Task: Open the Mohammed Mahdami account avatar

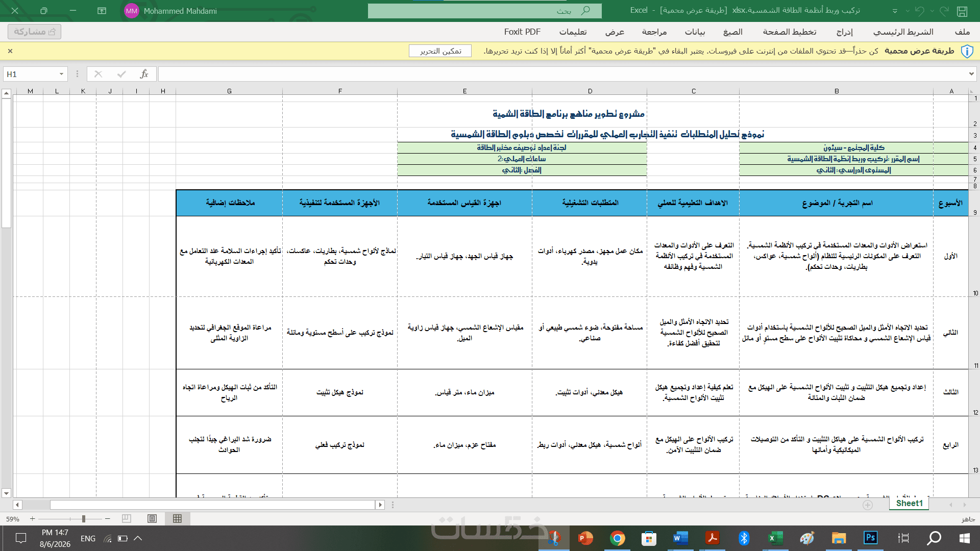Action: pyautogui.click(x=132, y=11)
